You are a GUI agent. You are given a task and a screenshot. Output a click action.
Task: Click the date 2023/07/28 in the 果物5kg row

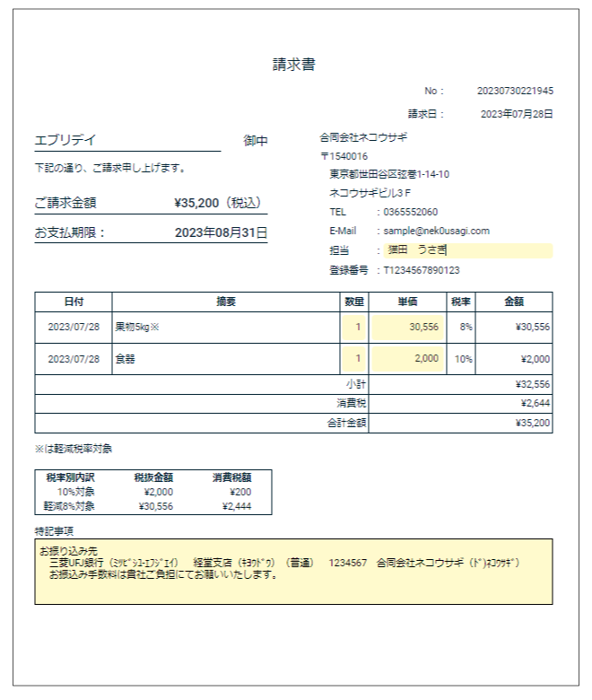coord(74,328)
